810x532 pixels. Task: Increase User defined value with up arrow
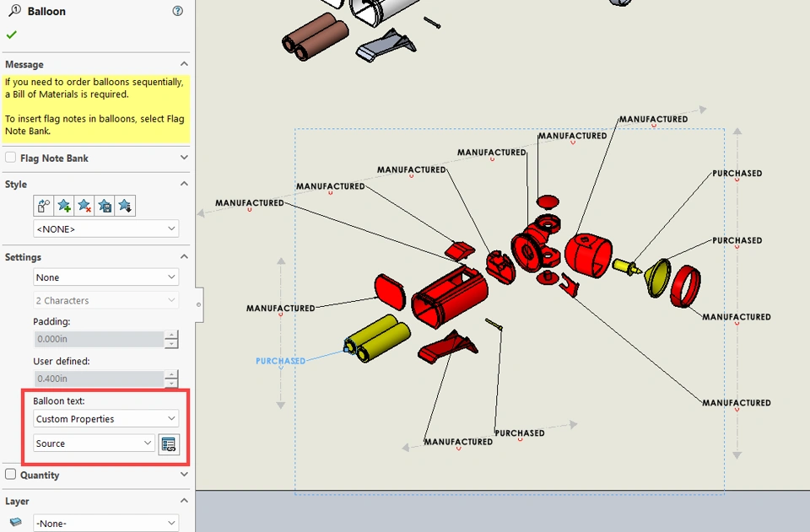[x=171, y=374]
